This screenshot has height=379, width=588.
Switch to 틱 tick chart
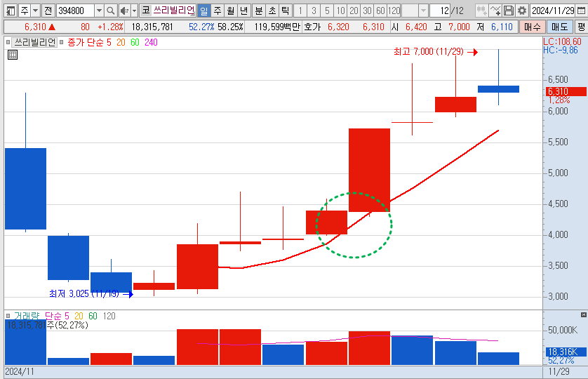coord(285,11)
